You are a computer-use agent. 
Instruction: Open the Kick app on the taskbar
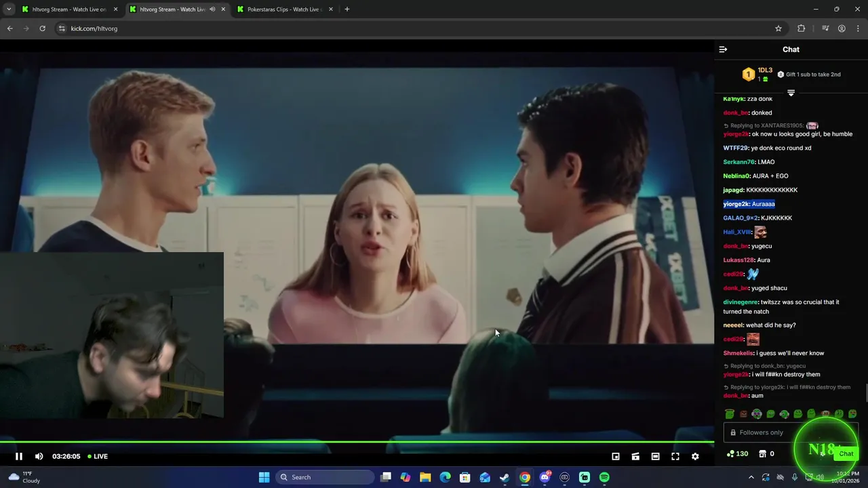[x=585, y=477]
